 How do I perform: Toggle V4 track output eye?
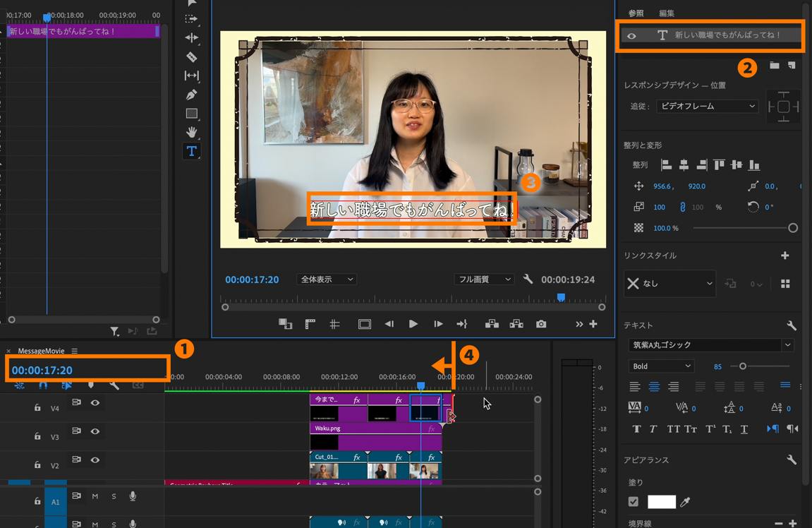[x=95, y=402]
